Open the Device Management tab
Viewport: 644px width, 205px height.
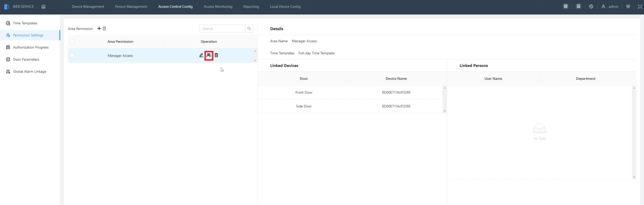[x=88, y=7]
